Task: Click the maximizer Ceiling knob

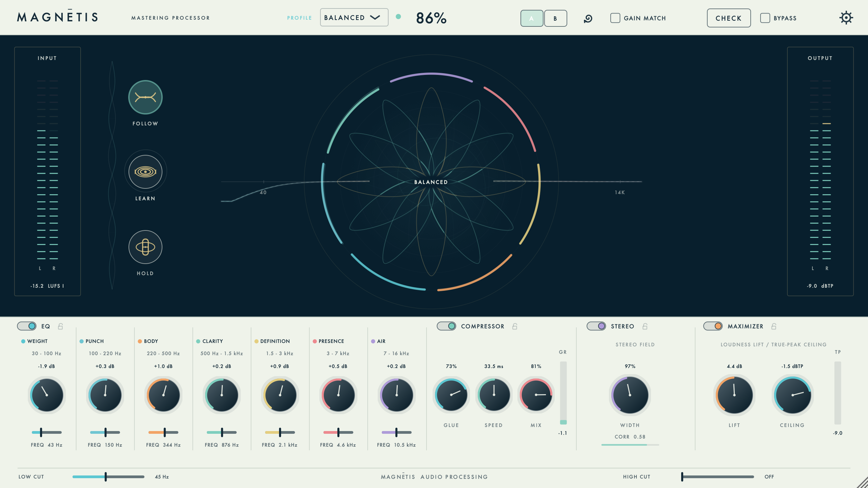Action: click(792, 395)
